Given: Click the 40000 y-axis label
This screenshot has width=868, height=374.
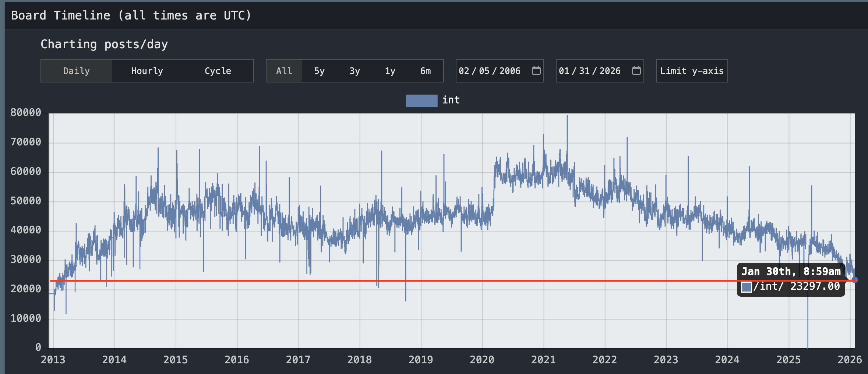Looking at the screenshot, I should [26, 230].
